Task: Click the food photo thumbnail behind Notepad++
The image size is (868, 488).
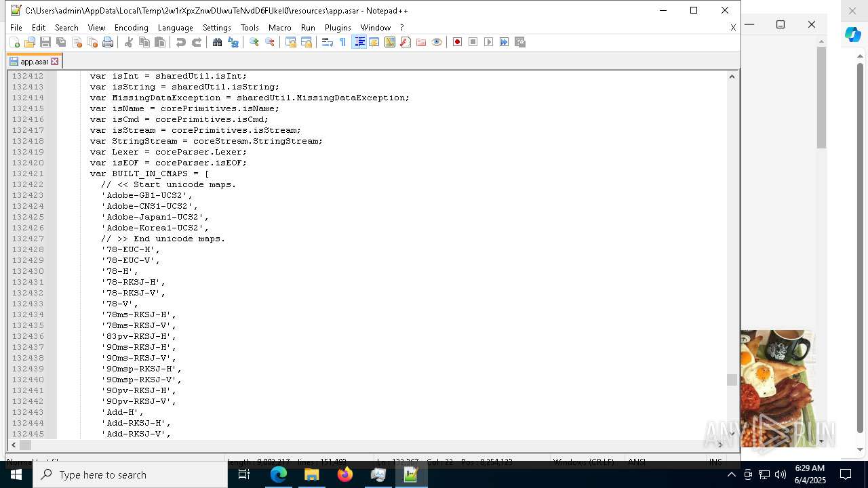Action: point(777,388)
